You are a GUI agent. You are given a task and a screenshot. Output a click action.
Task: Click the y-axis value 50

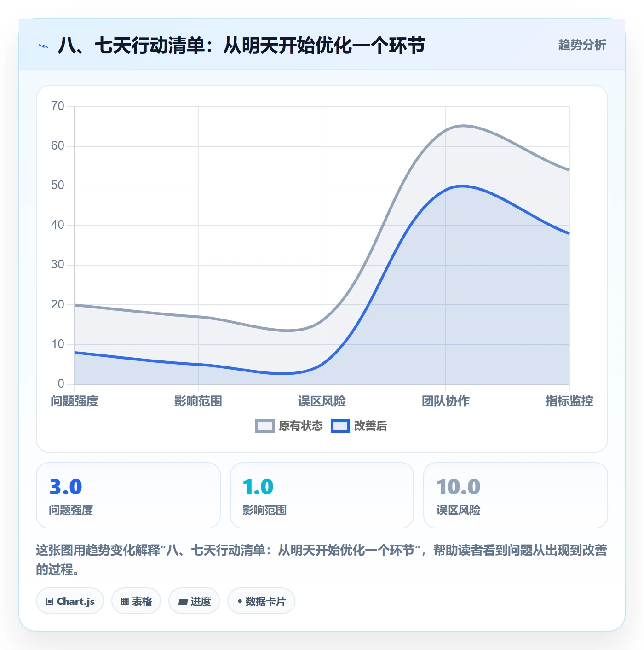(x=57, y=186)
